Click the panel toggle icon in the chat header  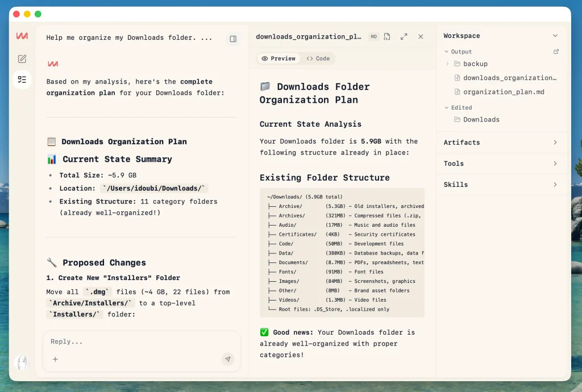point(233,39)
